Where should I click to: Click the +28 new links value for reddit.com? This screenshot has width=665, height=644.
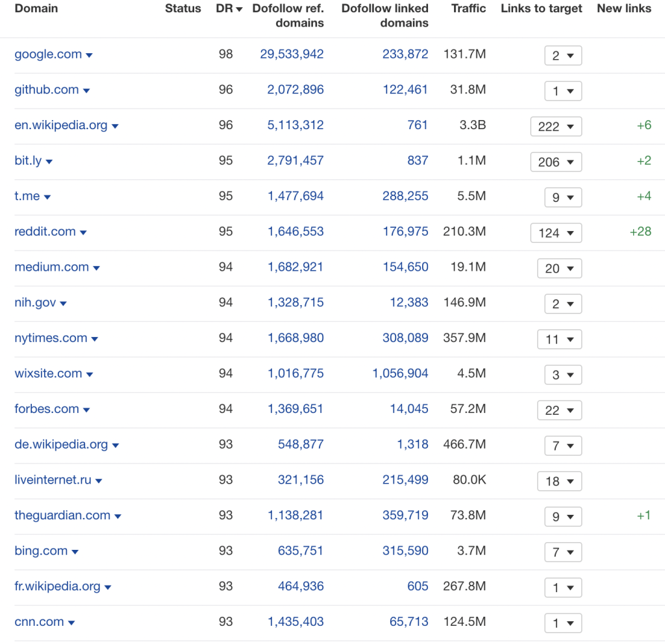(x=640, y=232)
